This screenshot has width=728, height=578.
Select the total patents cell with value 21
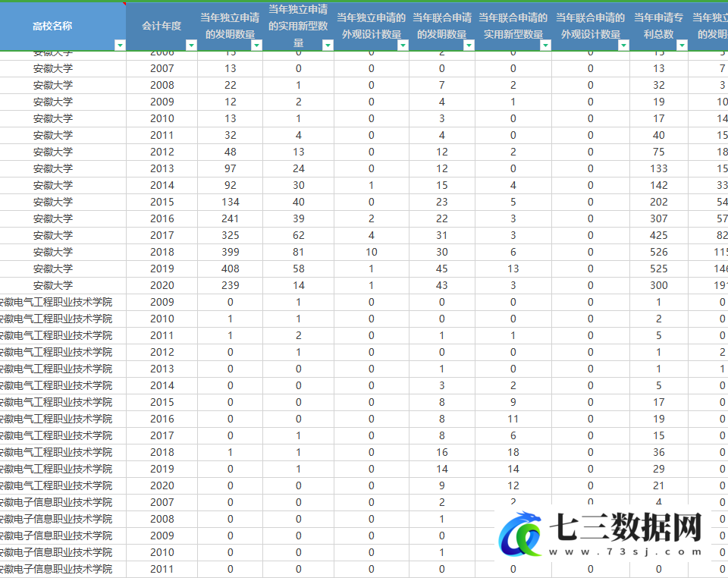tap(659, 486)
